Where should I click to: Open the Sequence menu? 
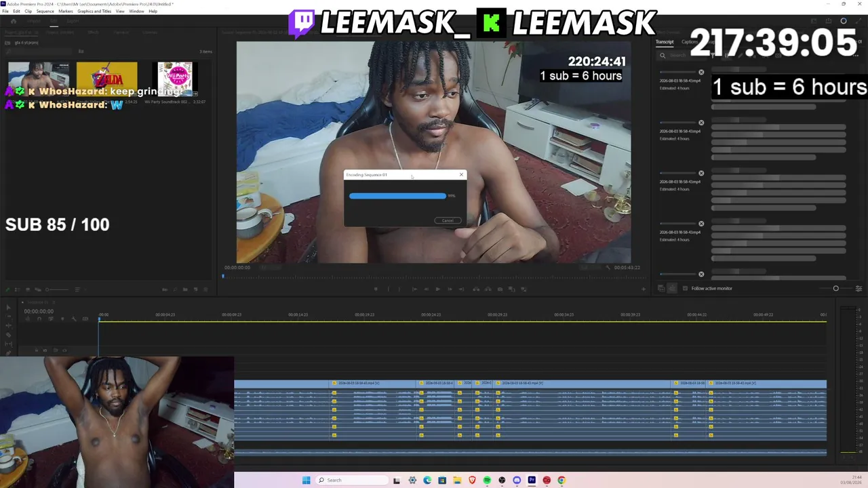point(45,12)
